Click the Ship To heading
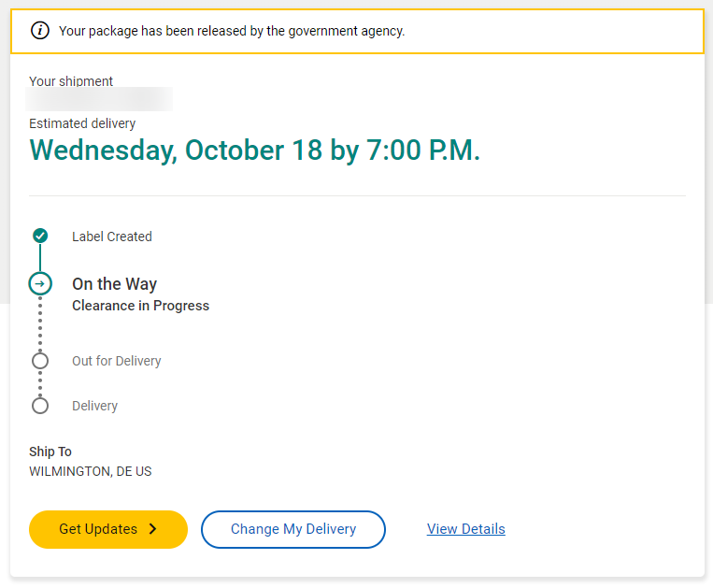The image size is (713, 588). point(50,452)
